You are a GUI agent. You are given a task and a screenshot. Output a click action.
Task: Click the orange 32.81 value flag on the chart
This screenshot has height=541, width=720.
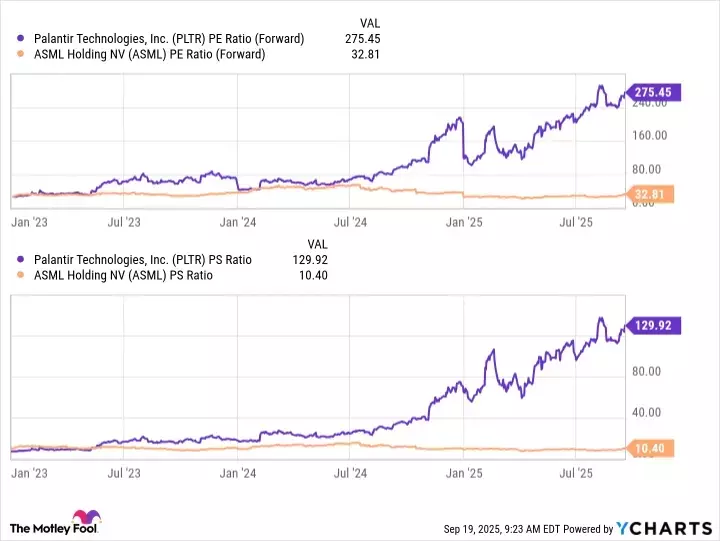click(650, 194)
